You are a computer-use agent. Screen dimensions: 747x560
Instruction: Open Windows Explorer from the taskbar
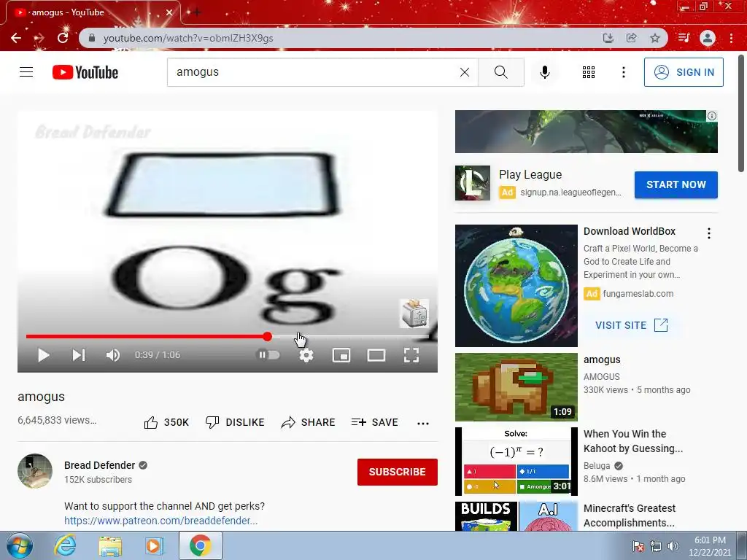110,546
